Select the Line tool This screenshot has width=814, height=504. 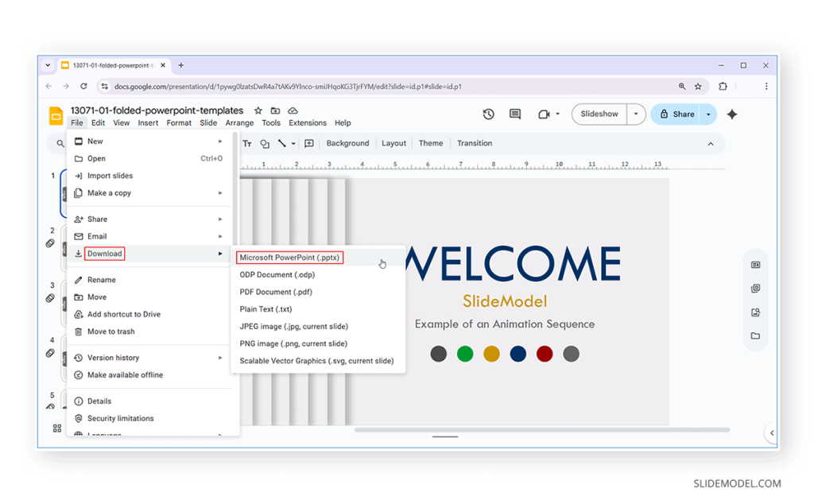point(283,143)
